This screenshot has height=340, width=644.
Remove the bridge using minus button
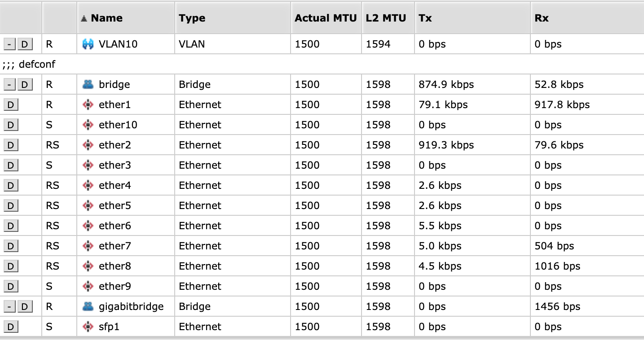pyautogui.click(x=10, y=84)
